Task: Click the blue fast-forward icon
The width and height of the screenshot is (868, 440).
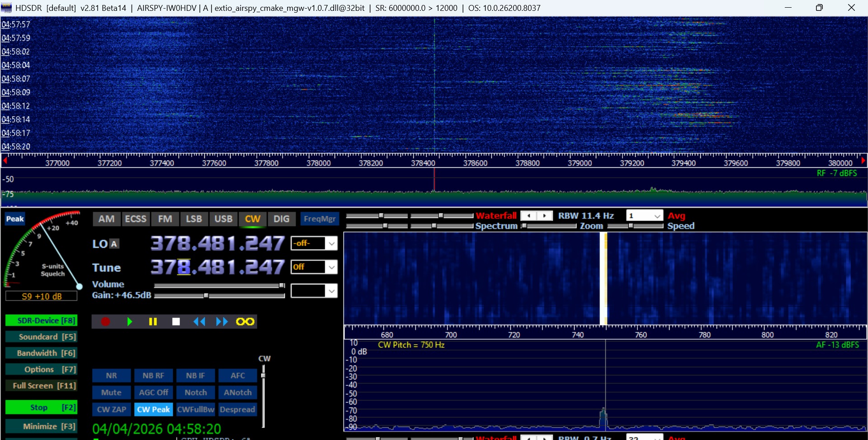Action: click(x=222, y=322)
